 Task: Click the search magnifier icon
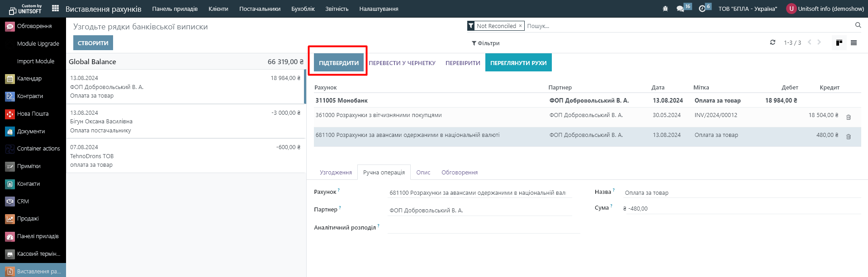point(858,25)
